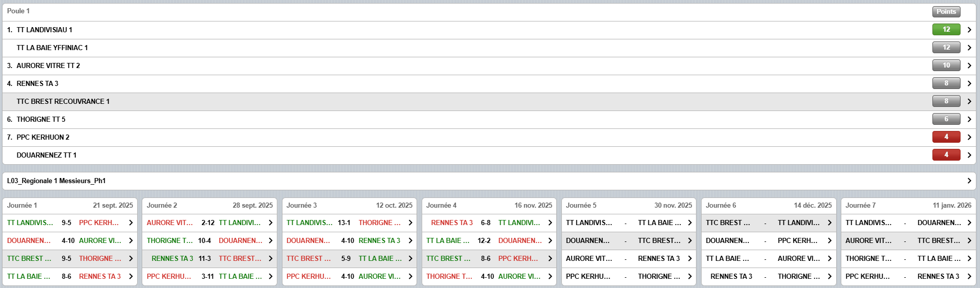
Task: Open DOUARNENEZ TT 1 row chevron
Action: tap(969, 156)
